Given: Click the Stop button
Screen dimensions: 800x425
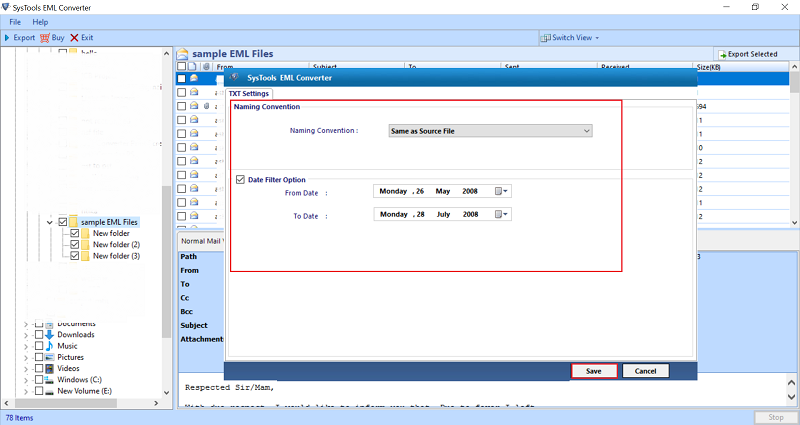Looking at the screenshot, I should pyautogui.click(x=776, y=417).
